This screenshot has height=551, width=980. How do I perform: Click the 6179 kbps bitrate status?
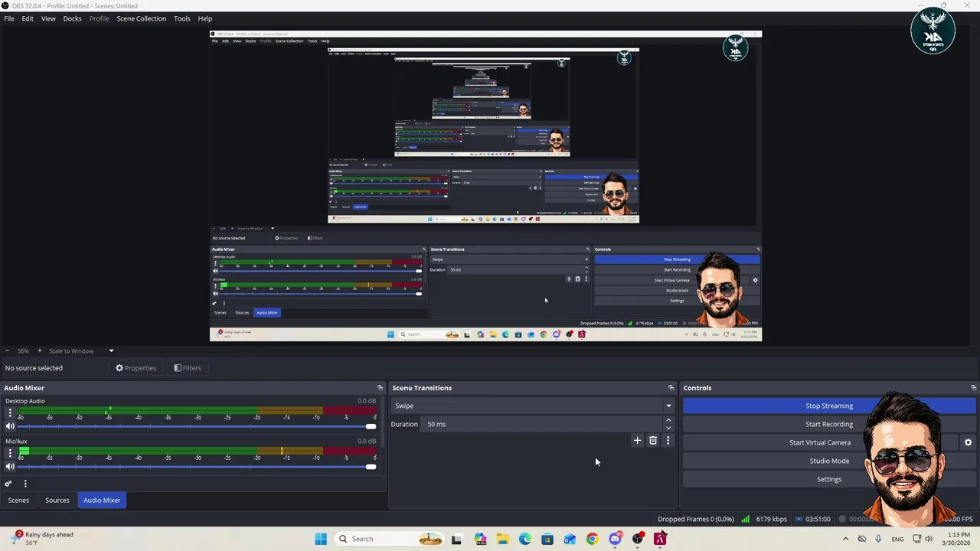[x=771, y=519]
